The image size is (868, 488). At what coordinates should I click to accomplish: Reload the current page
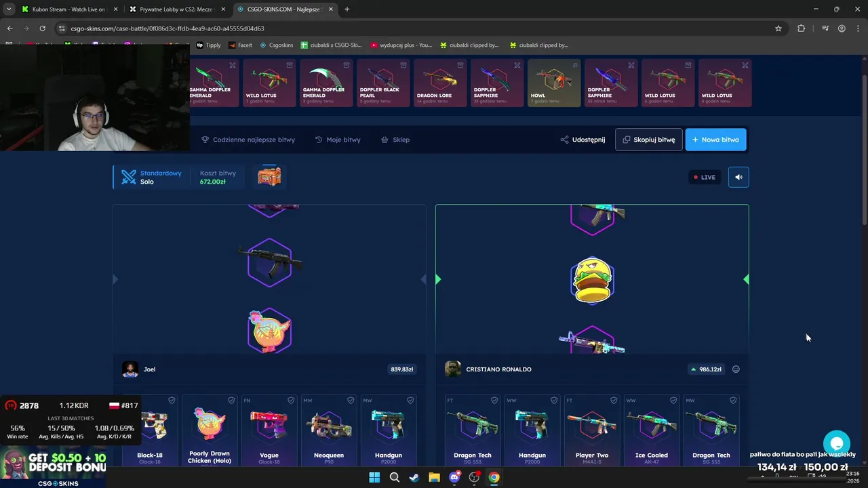[42, 28]
